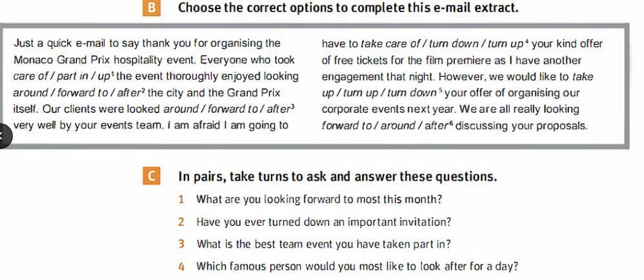Click 'care of' option in gap 1
Screen dimensions: 644x280
pyautogui.click(x=31, y=77)
